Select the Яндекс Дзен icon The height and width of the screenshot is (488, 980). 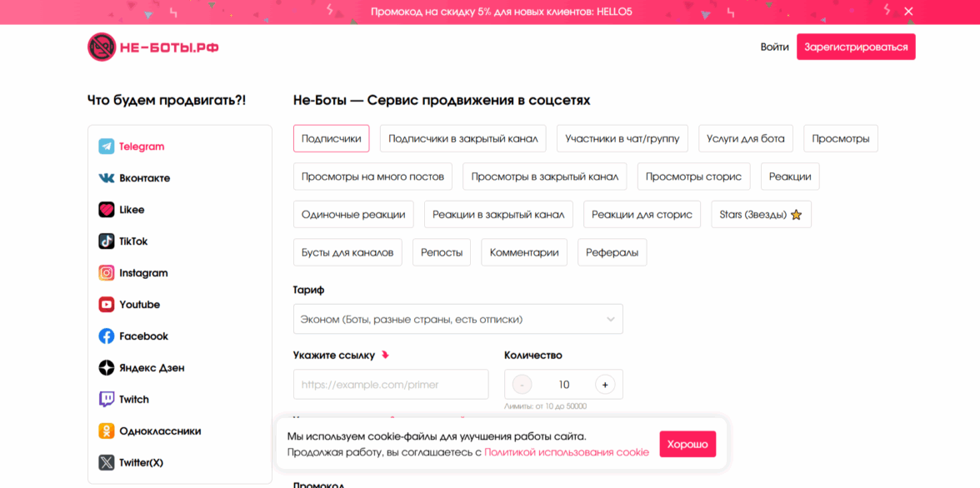pos(107,368)
